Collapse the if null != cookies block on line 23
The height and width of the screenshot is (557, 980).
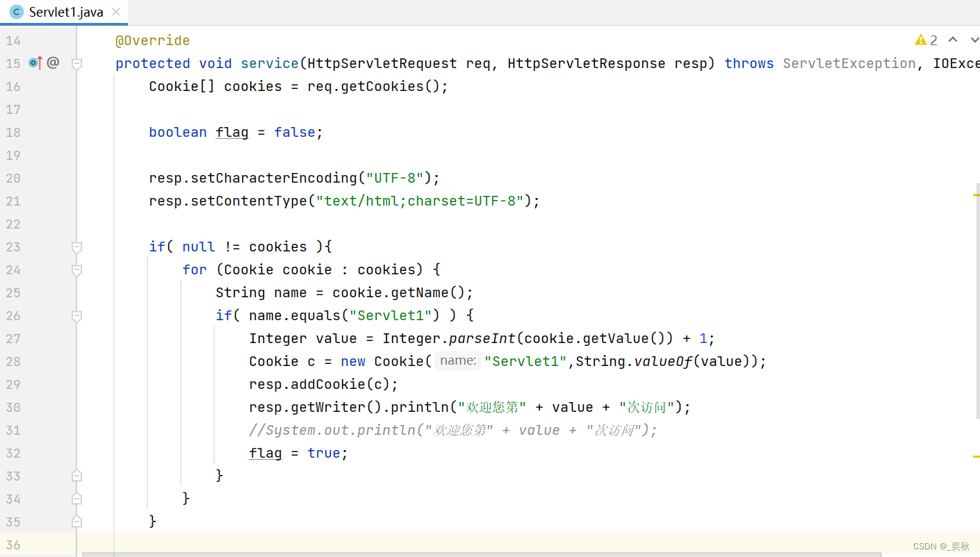[x=77, y=247]
